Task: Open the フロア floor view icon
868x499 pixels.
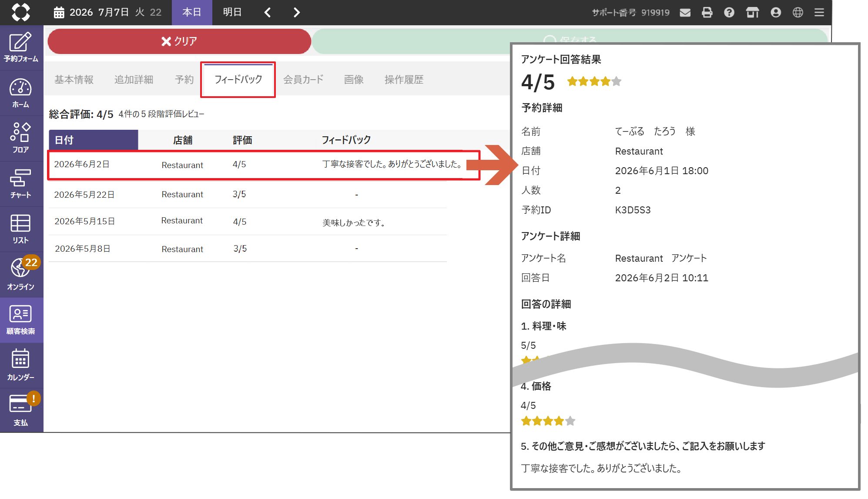Action: (x=21, y=138)
